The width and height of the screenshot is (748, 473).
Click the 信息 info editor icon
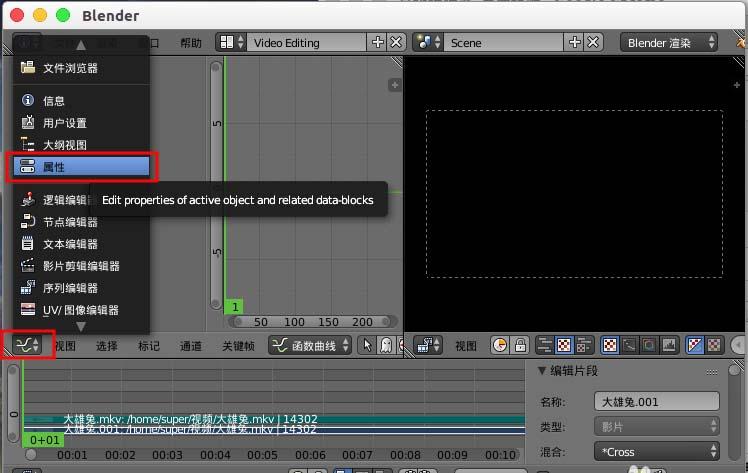[x=28, y=101]
